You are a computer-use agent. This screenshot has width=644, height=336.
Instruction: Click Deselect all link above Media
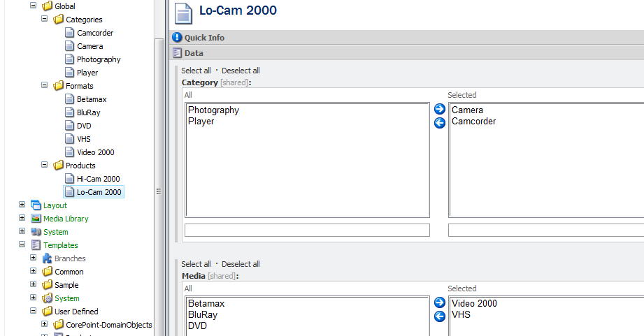pos(241,264)
